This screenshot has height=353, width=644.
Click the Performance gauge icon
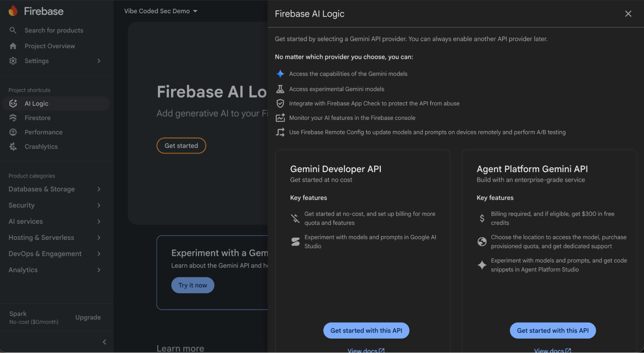pyautogui.click(x=13, y=132)
